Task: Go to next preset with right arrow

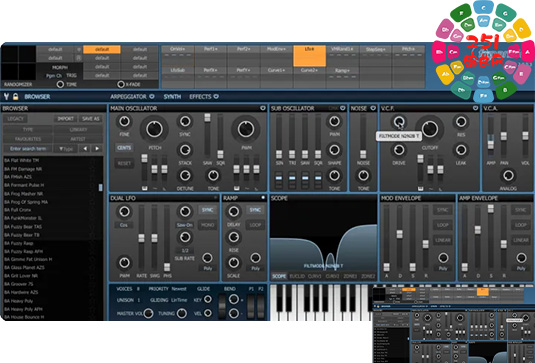Action: coord(97,148)
